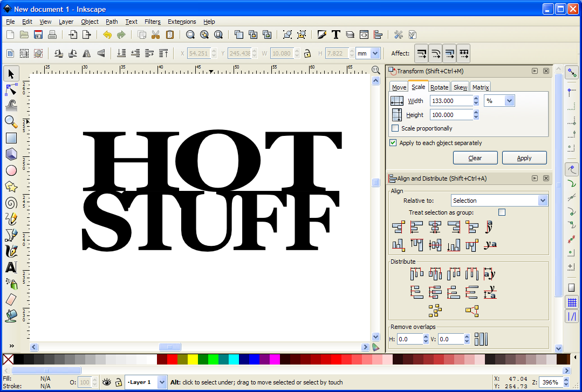
Task: Click randomize centers distribute icon
Action: click(x=435, y=311)
